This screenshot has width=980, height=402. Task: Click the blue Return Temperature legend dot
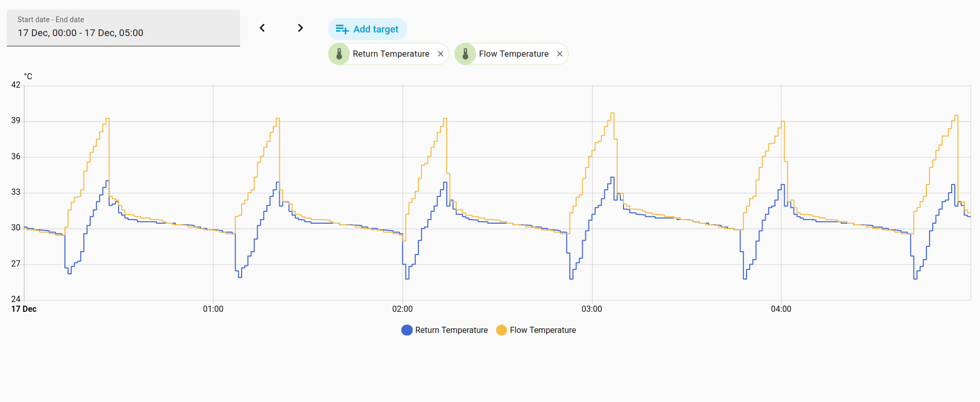(x=407, y=330)
